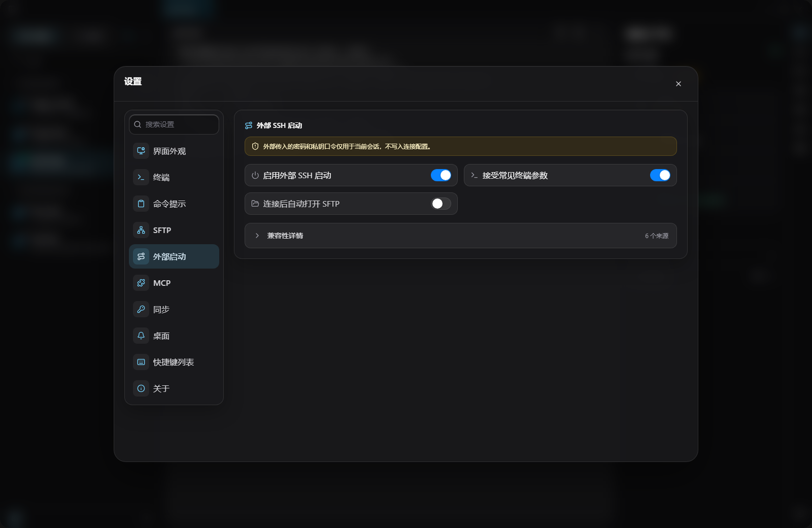The image size is (812, 528).
Task: Click the 兼容性详情 label
Action: [x=285, y=236]
